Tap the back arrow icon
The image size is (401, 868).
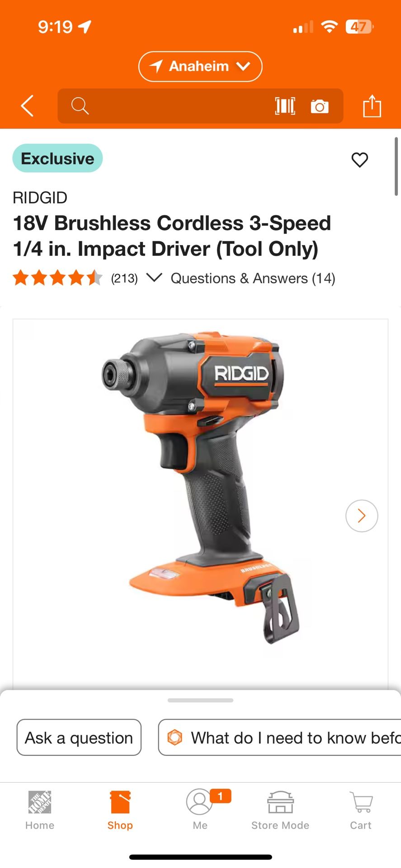click(x=28, y=106)
